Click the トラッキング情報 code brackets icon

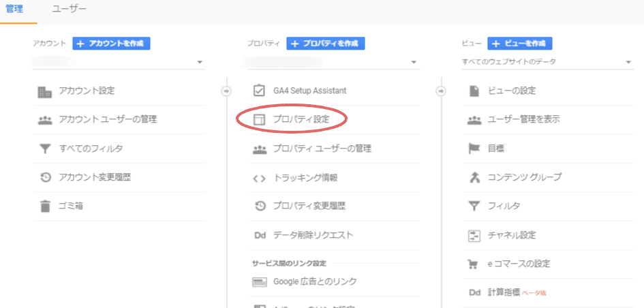(x=259, y=179)
